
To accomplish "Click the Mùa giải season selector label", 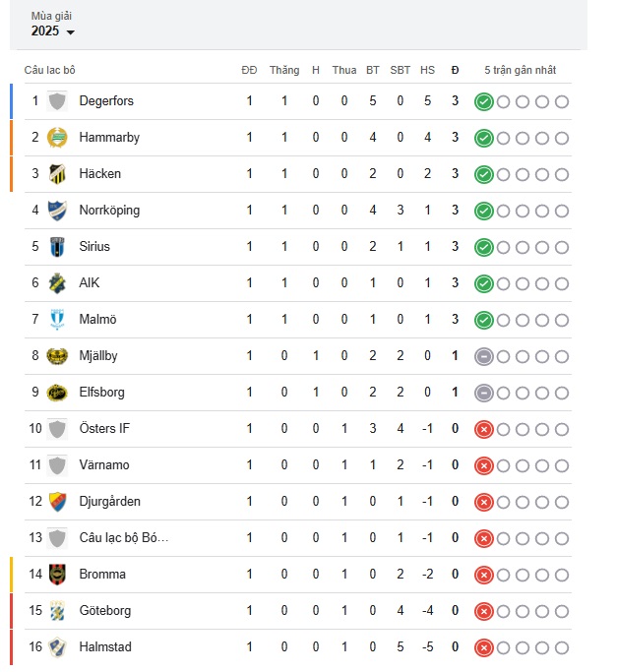I will (51, 17).
